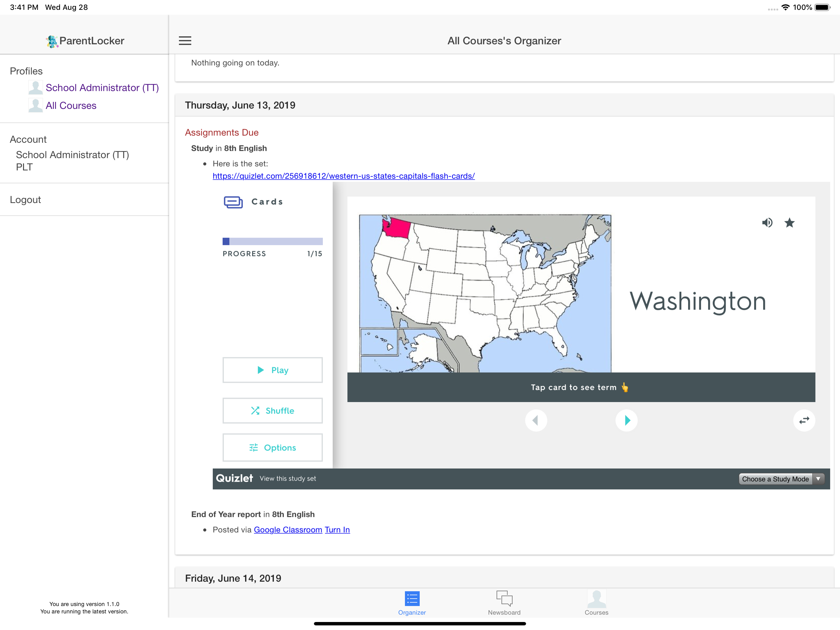Flip card sides with swap arrows icon

coord(804,420)
